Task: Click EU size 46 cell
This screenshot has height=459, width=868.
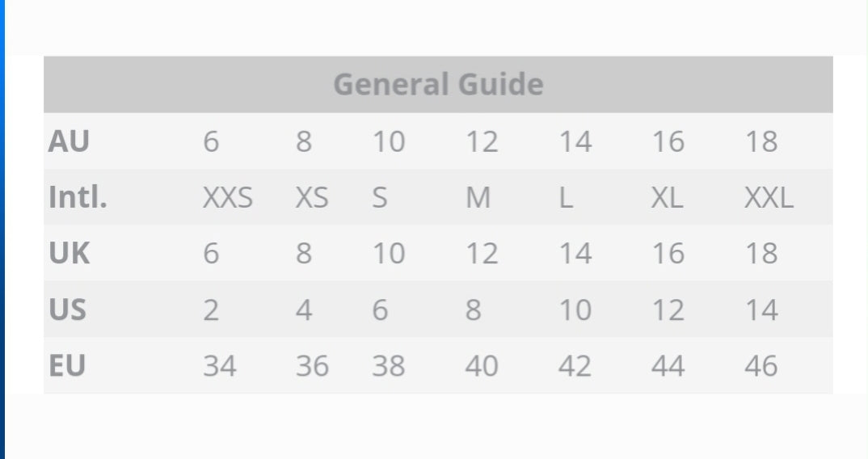Action: 761,366
